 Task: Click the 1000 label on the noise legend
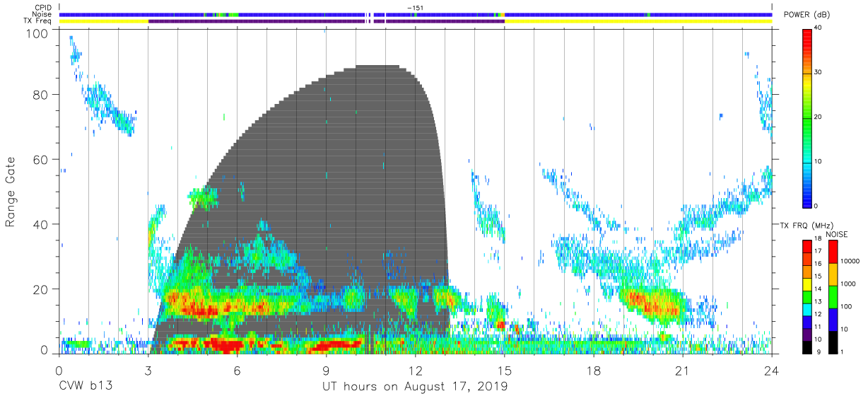(848, 283)
